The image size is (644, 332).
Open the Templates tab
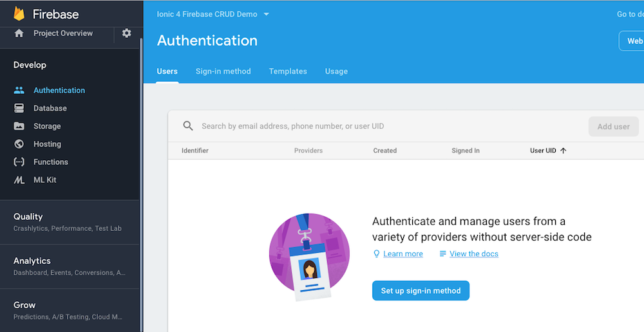tap(288, 71)
